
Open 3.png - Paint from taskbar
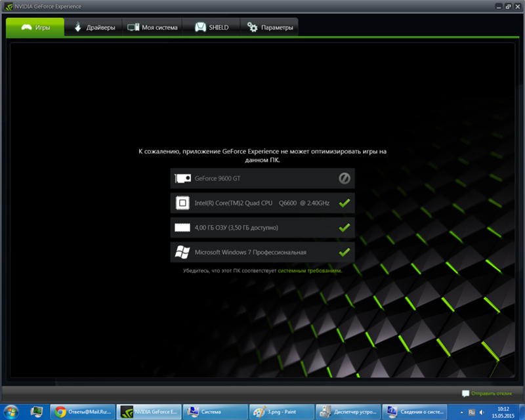pyautogui.click(x=282, y=412)
